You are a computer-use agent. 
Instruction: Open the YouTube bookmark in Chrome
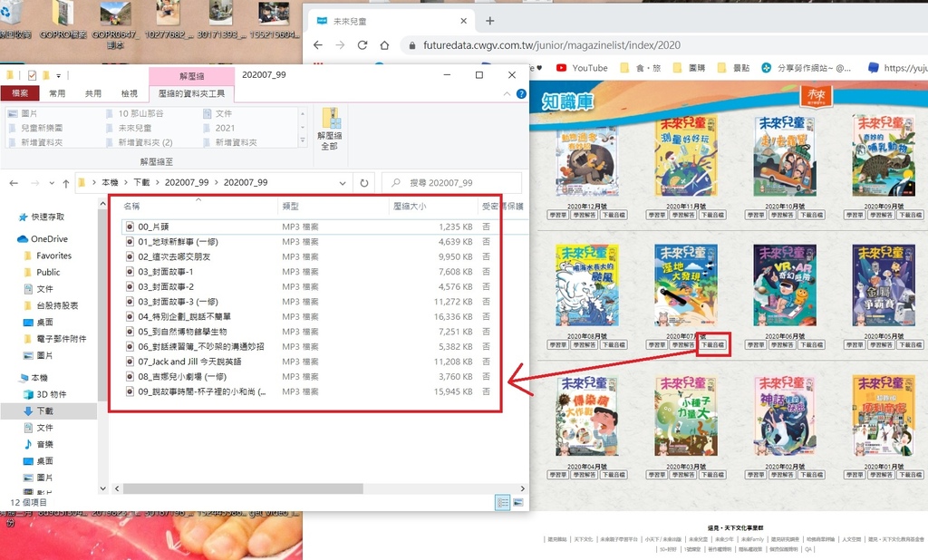tap(583, 68)
